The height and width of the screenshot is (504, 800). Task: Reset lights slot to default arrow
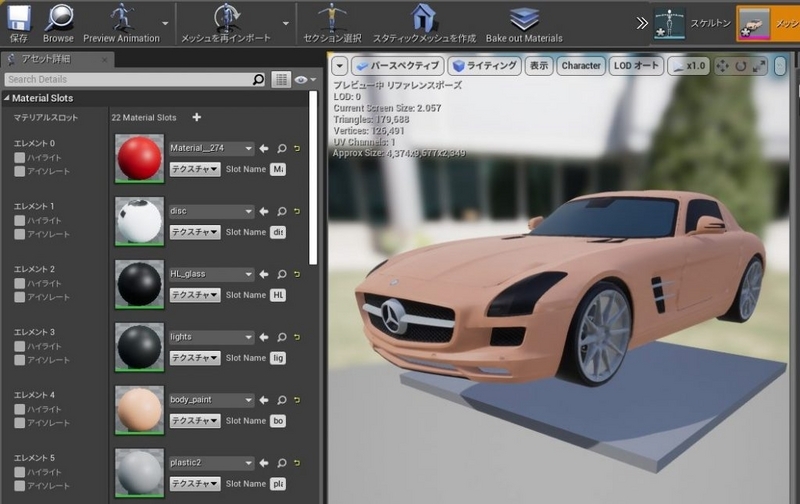(297, 337)
